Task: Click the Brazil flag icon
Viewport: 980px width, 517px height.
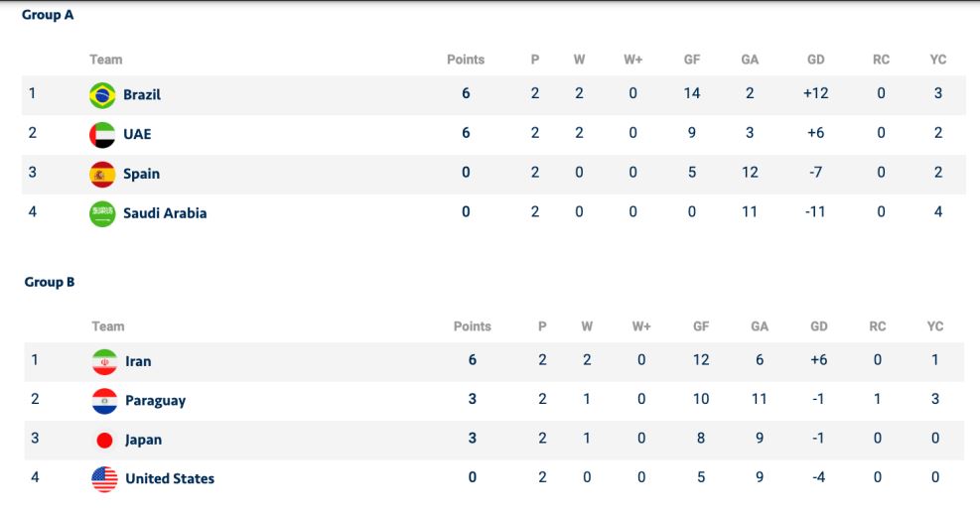Action: 102,95
